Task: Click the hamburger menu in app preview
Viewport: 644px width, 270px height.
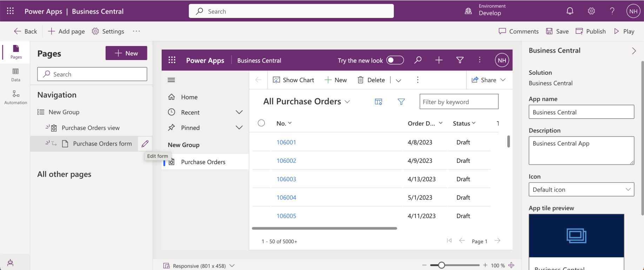Action: [x=171, y=80]
